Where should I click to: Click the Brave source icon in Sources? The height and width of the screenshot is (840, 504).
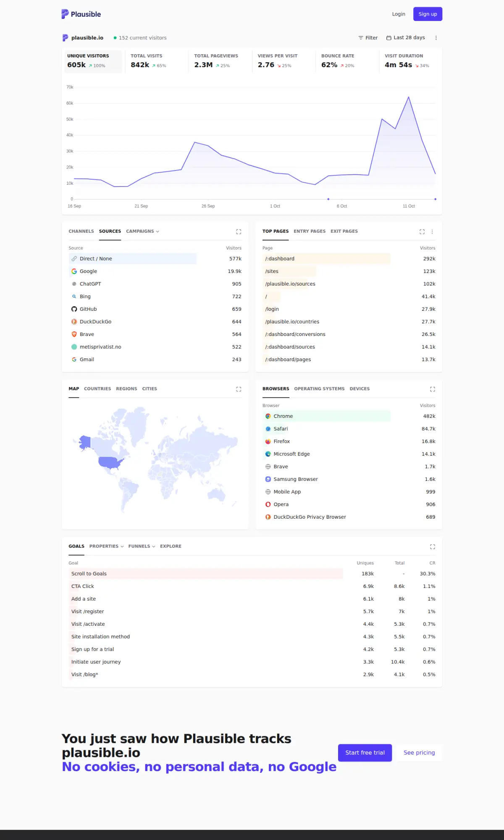pyautogui.click(x=74, y=334)
